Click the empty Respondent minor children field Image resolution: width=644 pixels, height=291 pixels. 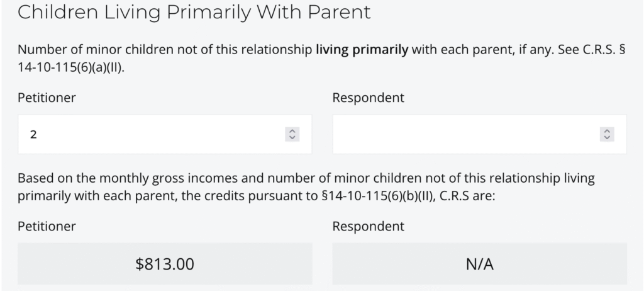point(465,134)
